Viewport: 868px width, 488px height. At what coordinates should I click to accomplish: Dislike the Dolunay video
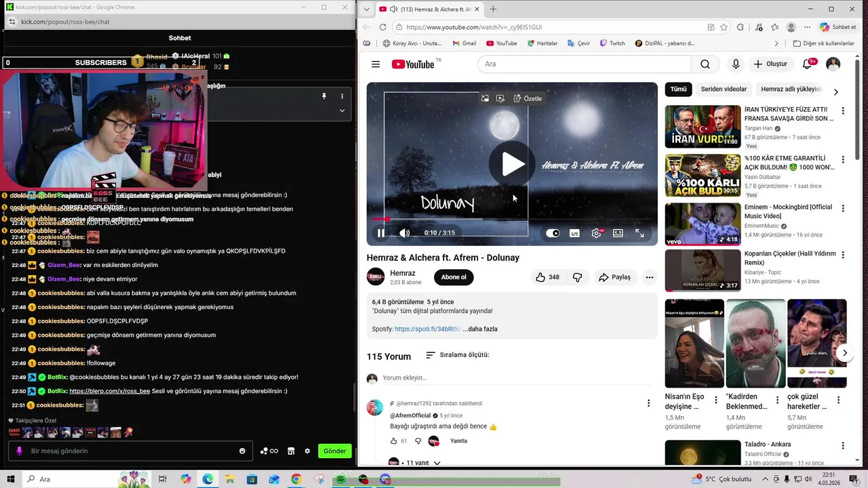coord(578,277)
